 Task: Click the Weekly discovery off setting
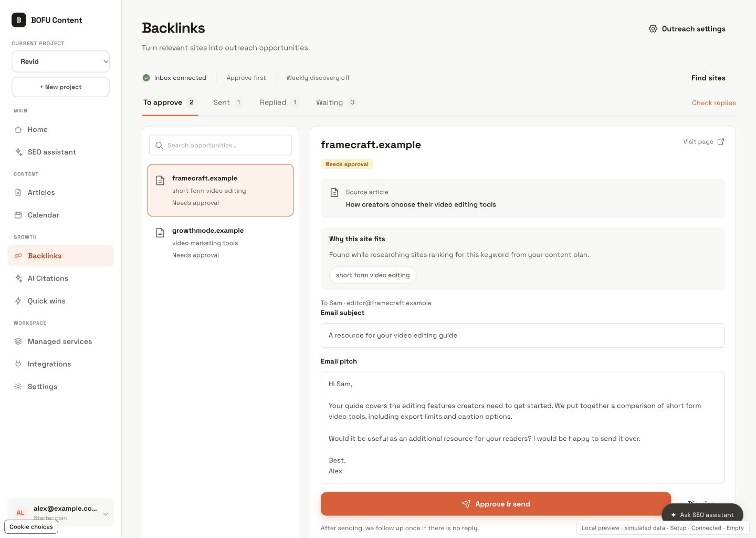318,78
